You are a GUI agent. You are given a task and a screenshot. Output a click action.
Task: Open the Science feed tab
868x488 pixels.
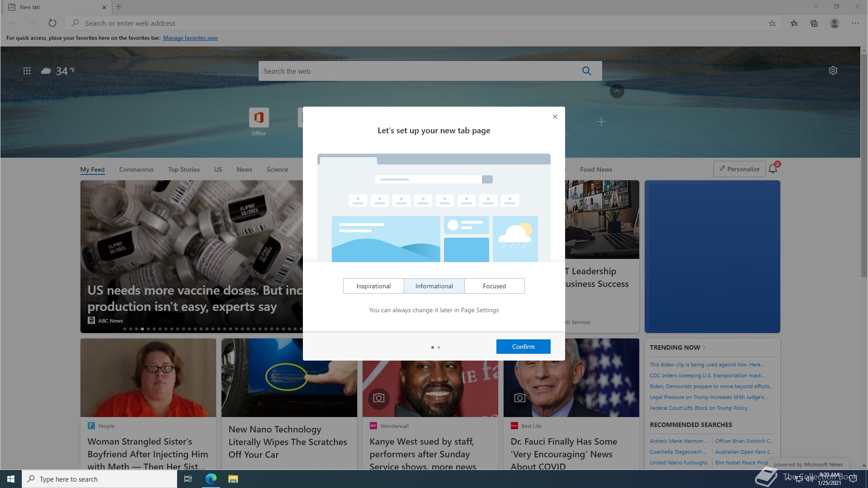277,169
